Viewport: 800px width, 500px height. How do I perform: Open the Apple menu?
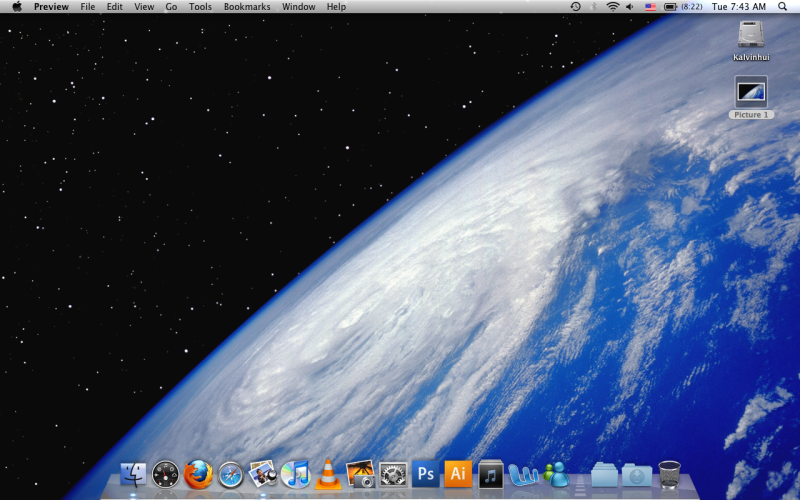pyautogui.click(x=16, y=7)
